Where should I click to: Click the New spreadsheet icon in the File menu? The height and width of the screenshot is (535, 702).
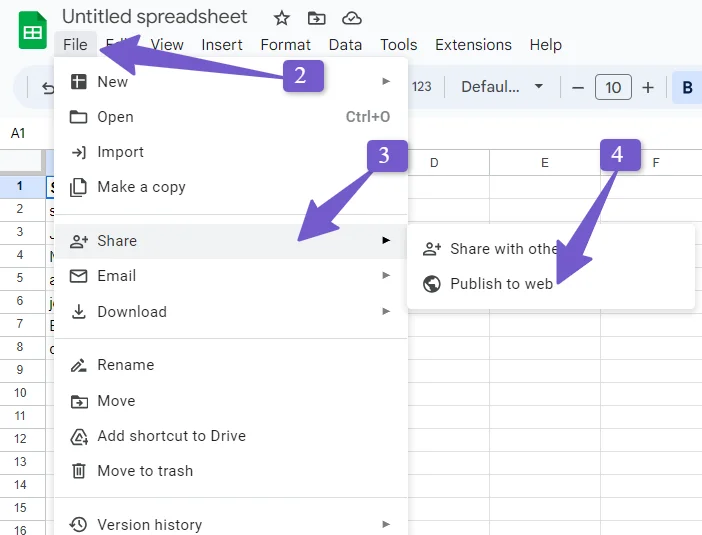[x=78, y=81]
